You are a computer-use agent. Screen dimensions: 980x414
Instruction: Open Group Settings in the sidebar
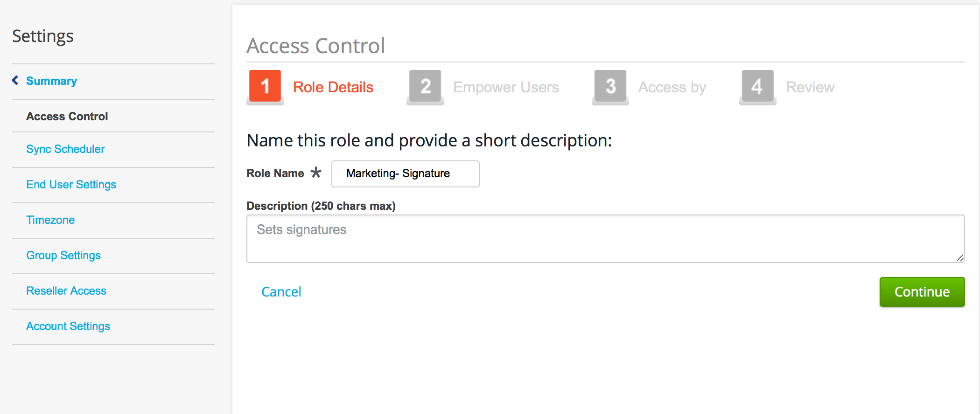click(x=63, y=255)
